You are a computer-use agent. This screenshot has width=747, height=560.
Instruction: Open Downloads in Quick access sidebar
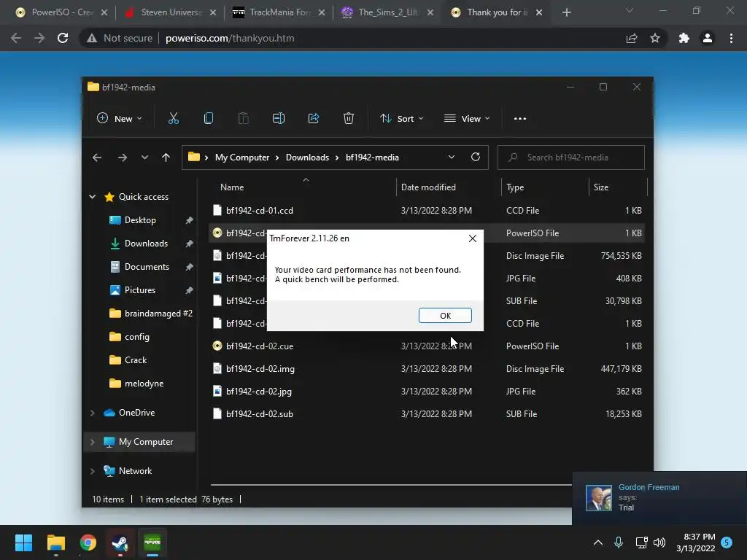click(146, 244)
